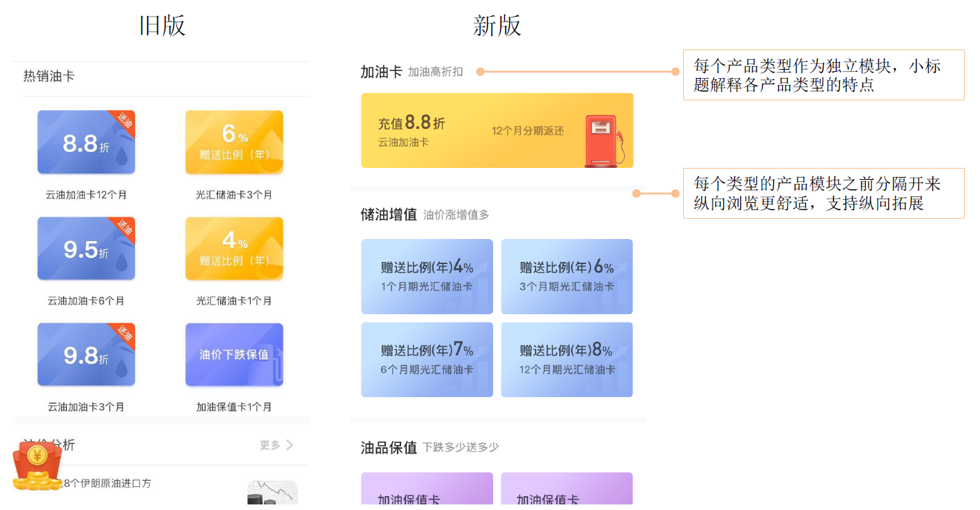This screenshot has width=980, height=510.
Task: Tap the 油价下跌保值 purple card
Action: [x=234, y=355]
